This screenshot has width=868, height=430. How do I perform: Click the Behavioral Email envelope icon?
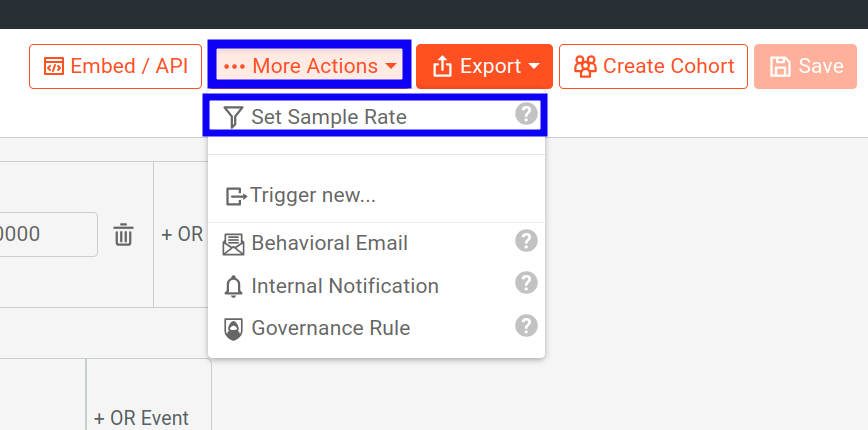pos(233,244)
